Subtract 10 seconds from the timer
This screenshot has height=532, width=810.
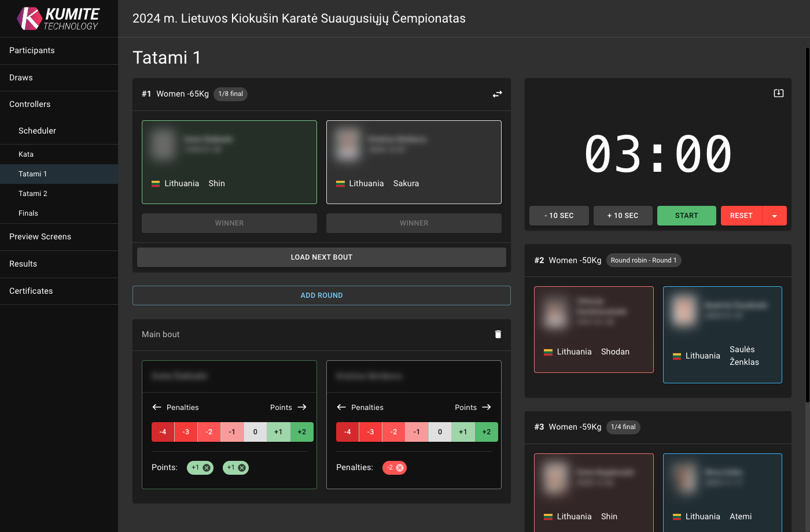coord(559,216)
